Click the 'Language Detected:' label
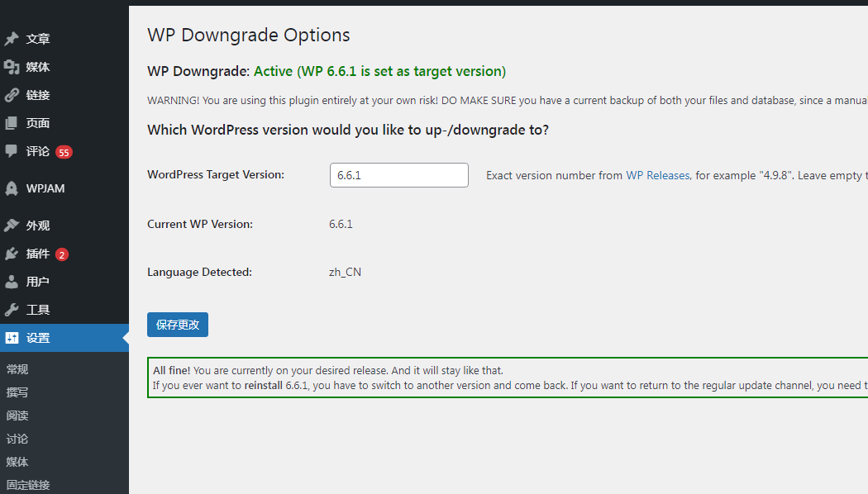Screen dimensions: 868x494 (x=199, y=272)
